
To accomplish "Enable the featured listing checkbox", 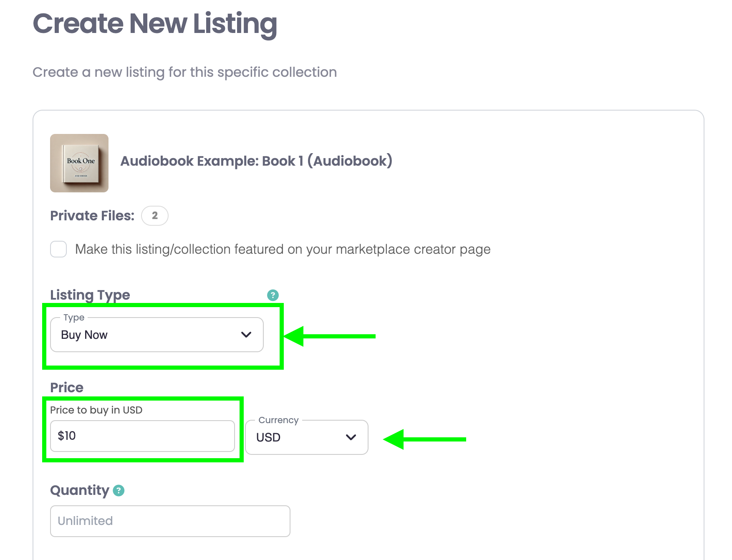I will (58, 249).
